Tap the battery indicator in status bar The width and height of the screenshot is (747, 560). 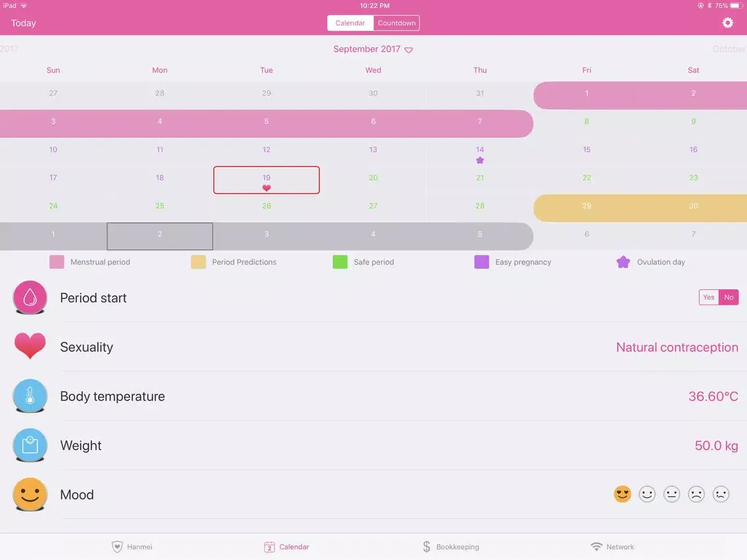point(736,6)
